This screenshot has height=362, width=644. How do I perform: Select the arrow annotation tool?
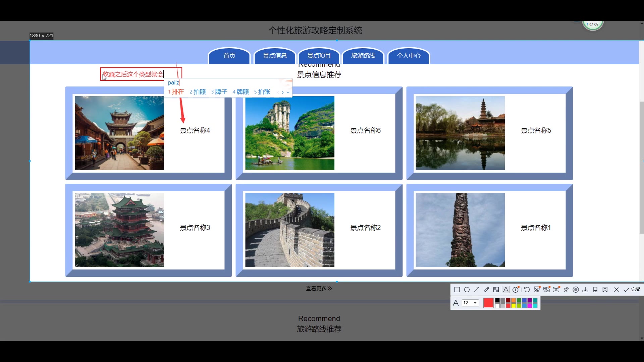(477, 290)
